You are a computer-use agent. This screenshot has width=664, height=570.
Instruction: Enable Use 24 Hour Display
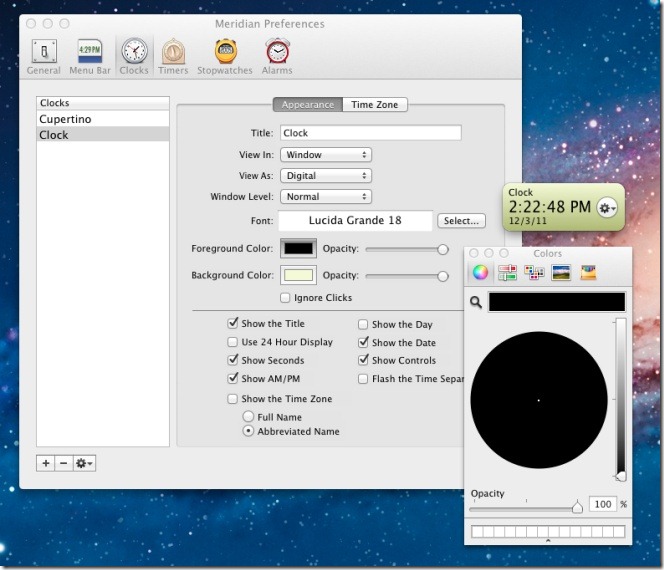(x=232, y=342)
